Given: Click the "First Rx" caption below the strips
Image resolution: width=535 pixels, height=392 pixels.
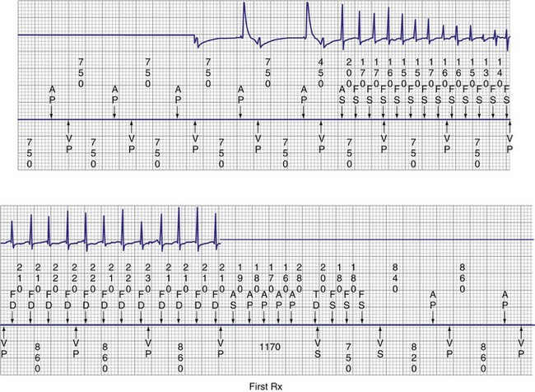Looking at the screenshot, I should pos(267,385).
